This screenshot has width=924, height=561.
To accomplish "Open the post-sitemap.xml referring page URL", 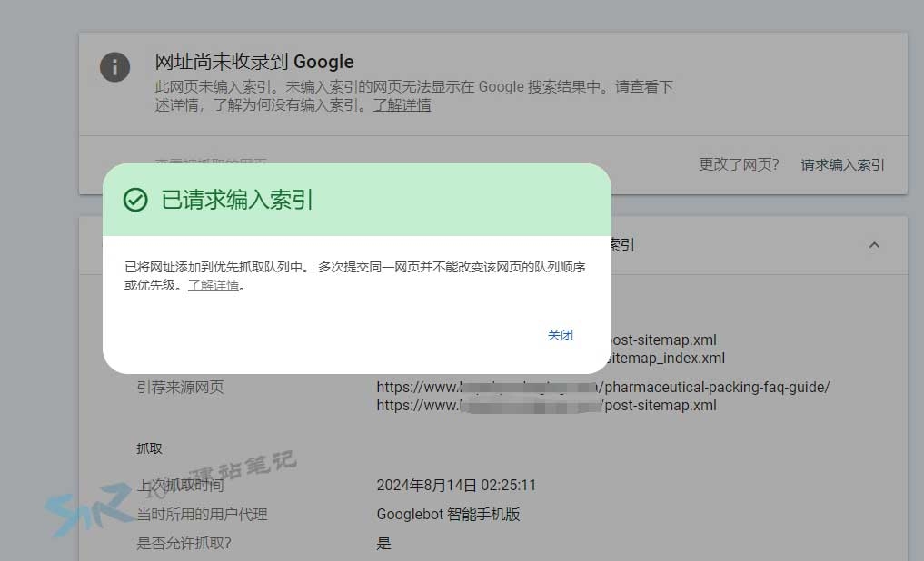I will tap(545, 405).
